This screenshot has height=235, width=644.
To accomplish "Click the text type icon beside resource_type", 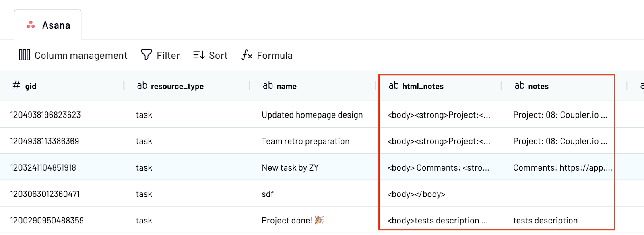I will click(x=142, y=85).
